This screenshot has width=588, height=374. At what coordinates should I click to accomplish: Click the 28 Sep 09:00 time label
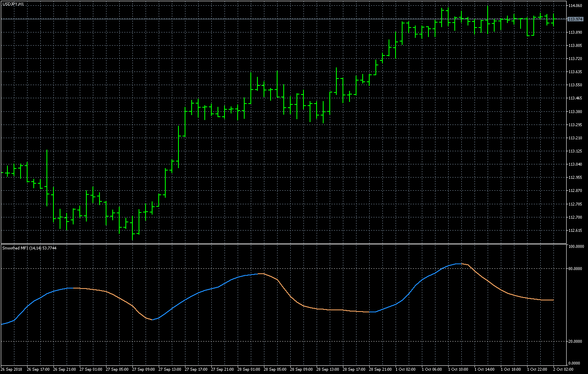(301, 369)
